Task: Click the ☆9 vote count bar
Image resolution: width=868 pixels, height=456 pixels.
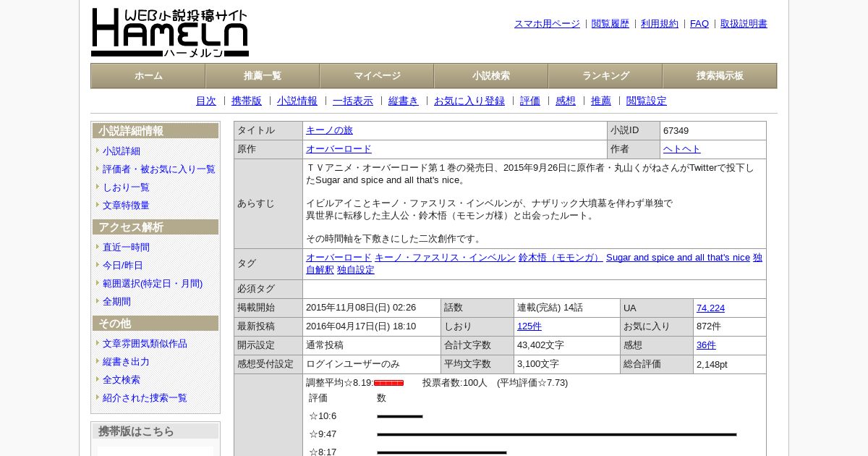Action: click(557, 434)
